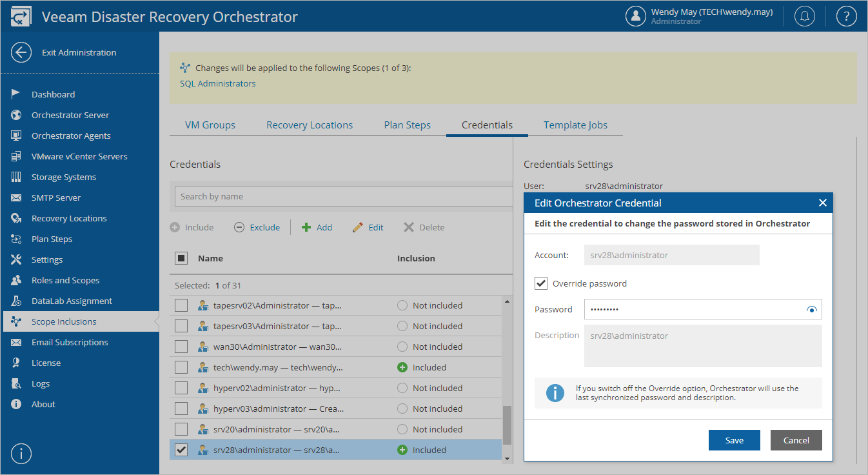Click the VMware vCenter Servers icon
The height and width of the screenshot is (475, 868).
[17, 156]
